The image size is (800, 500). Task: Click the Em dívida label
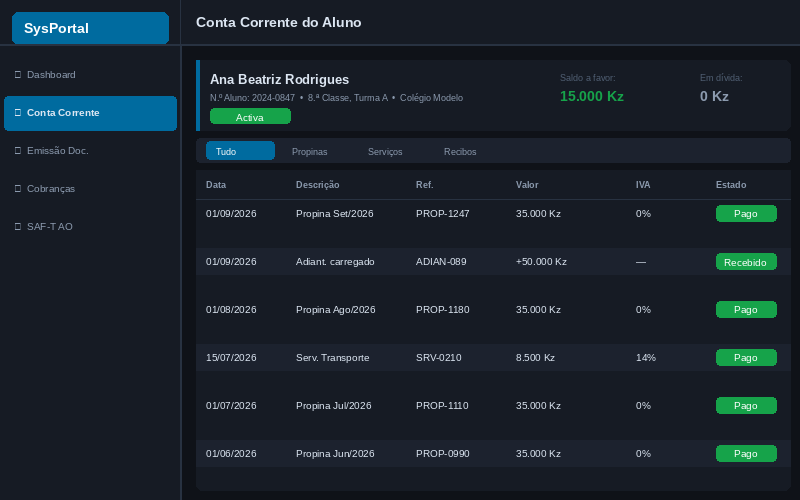pos(720,78)
